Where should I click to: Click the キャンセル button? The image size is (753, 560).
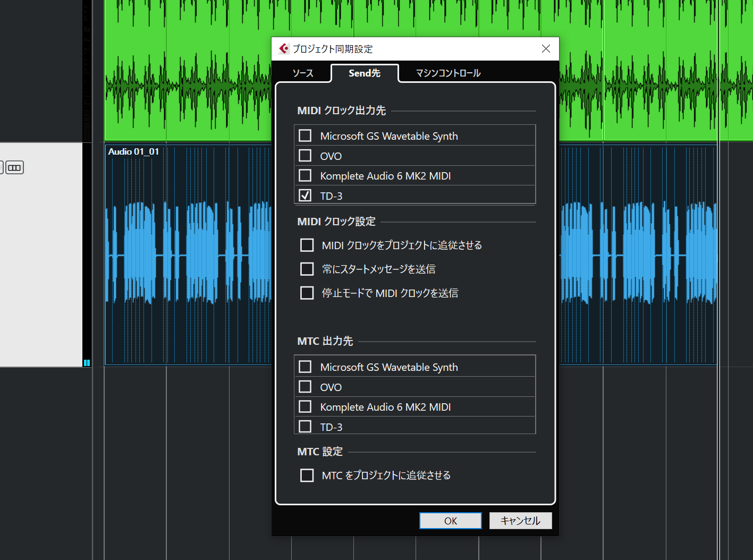pos(520,521)
